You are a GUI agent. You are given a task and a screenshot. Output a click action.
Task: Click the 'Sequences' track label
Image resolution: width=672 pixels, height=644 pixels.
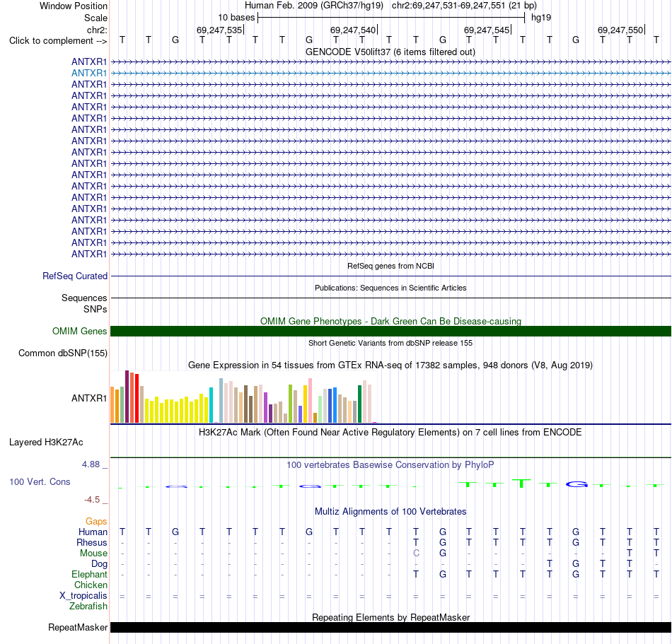click(x=84, y=298)
